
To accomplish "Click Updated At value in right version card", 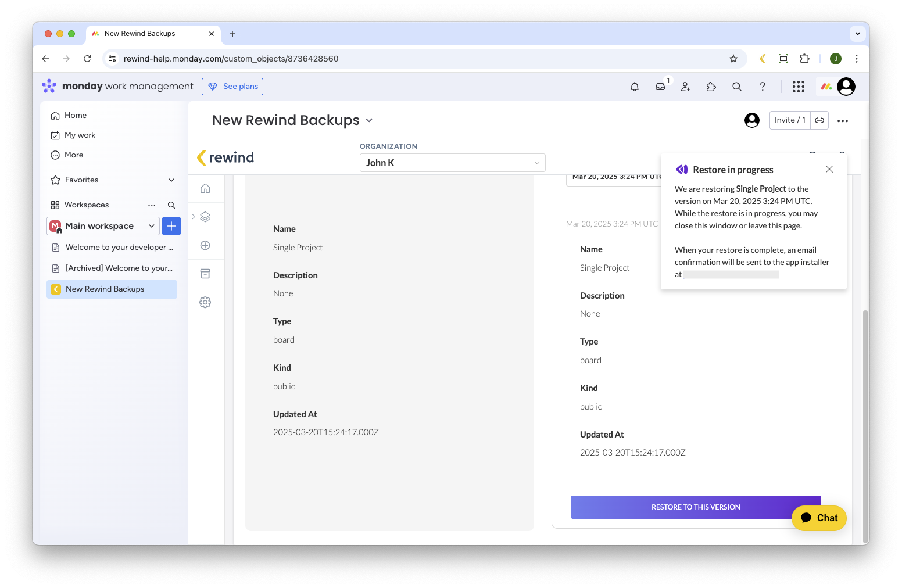I will [x=633, y=453].
